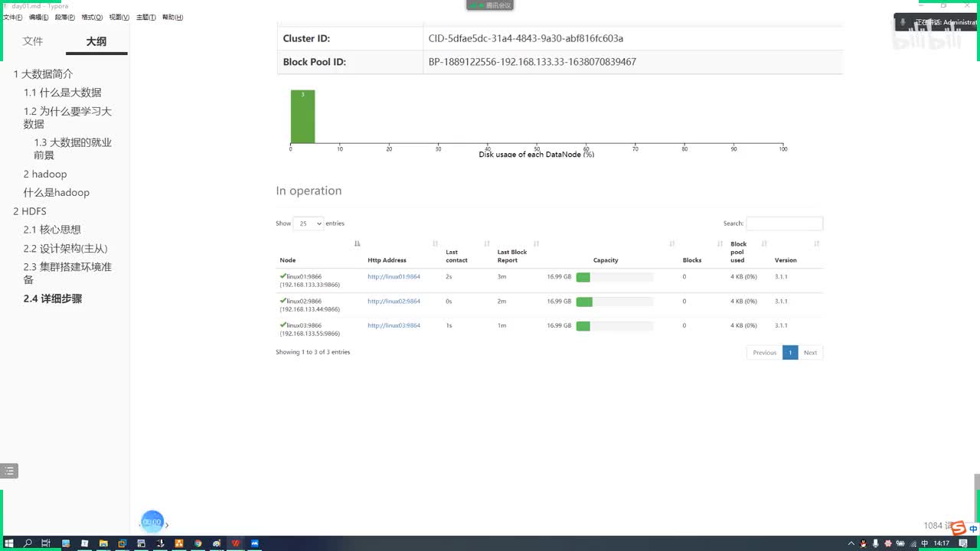980x551 pixels.
Task: Click the Next pagination button
Action: [810, 353]
